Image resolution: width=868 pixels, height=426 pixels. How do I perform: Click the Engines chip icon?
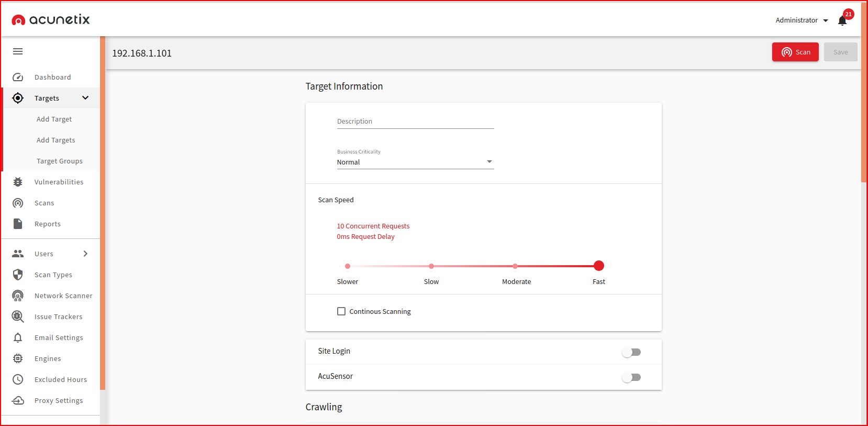18,358
